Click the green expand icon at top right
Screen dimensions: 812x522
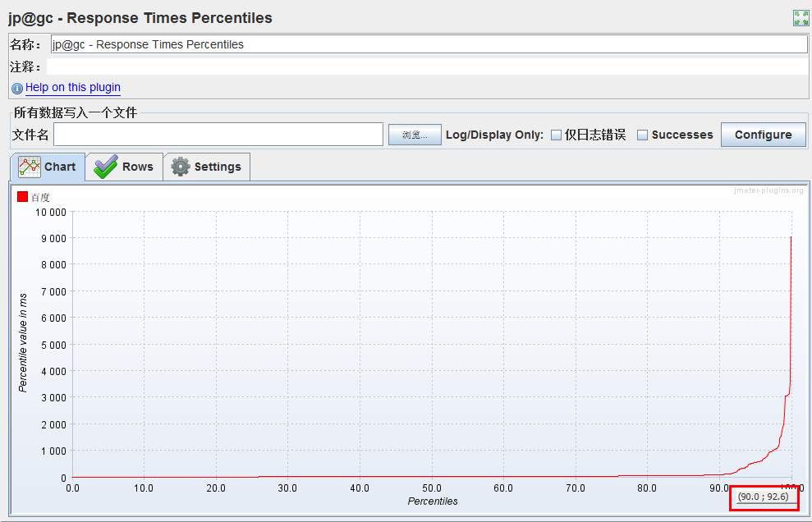pyautogui.click(x=801, y=17)
